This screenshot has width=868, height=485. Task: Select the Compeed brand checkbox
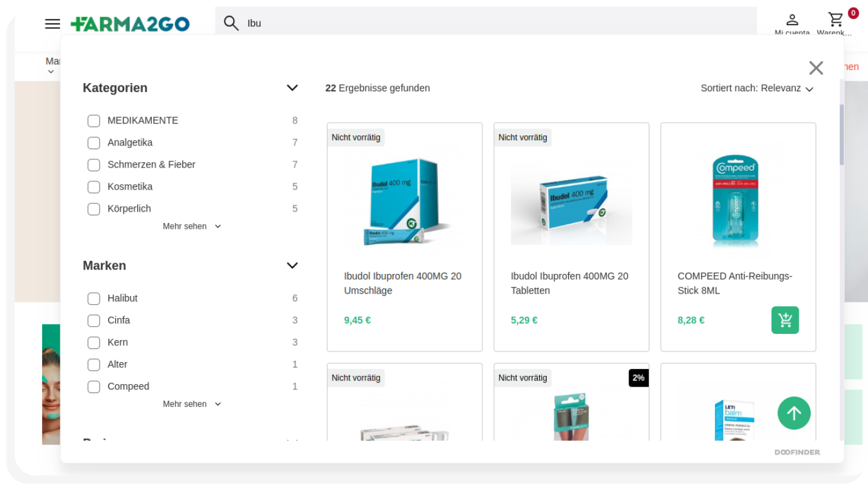click(x=94, y=387)
